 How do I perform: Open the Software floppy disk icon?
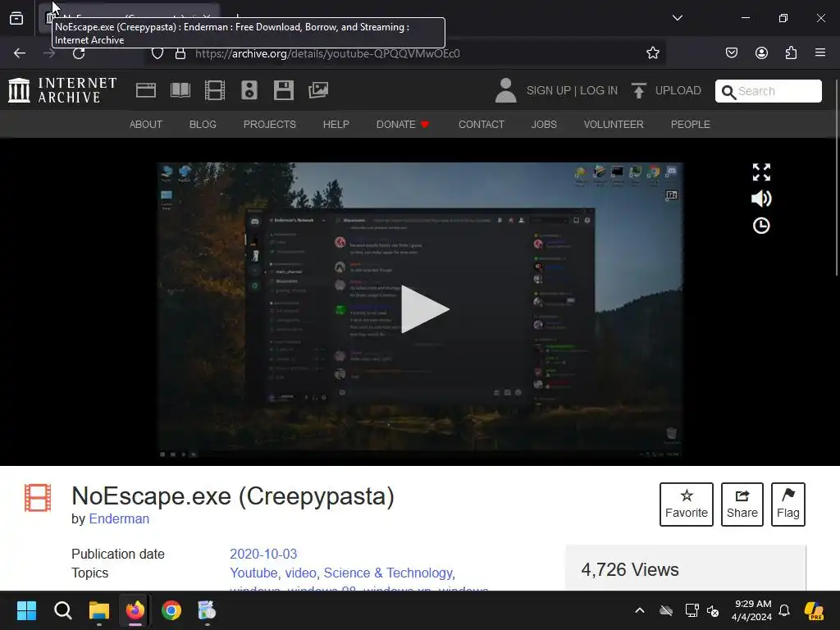[283, 90]
